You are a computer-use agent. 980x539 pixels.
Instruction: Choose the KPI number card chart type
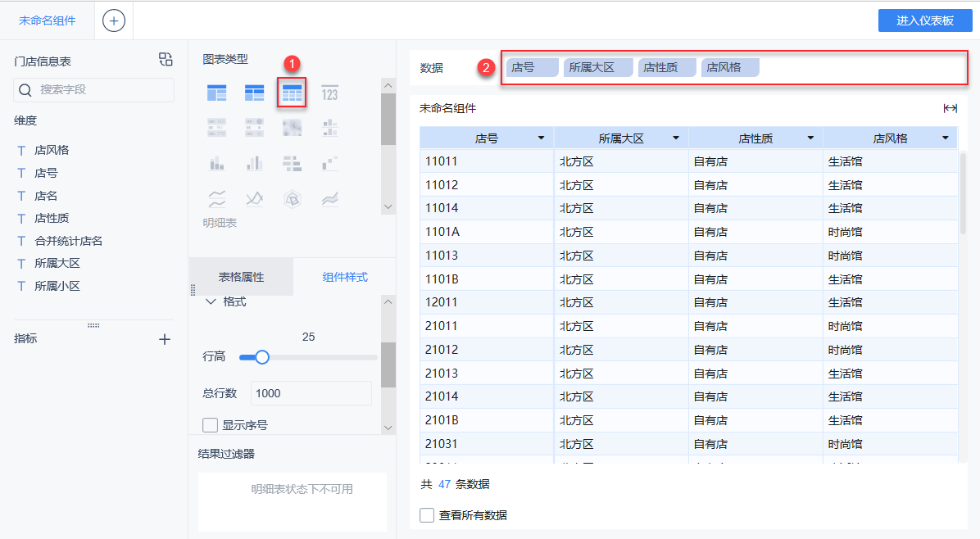click(x=329, y=93)
